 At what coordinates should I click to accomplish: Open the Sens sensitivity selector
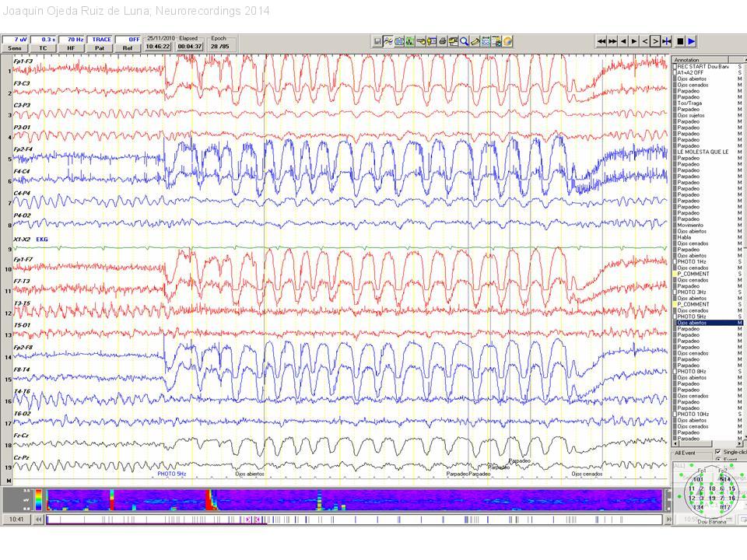pos(15,47)
